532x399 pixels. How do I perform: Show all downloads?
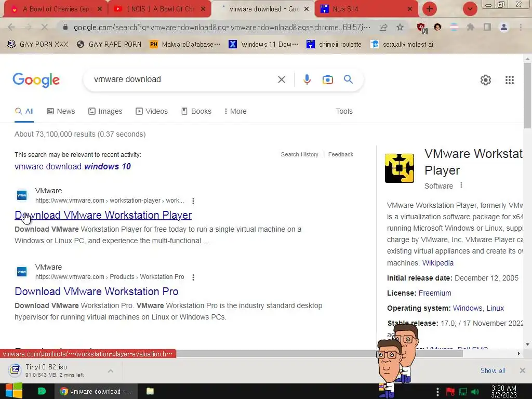pos(493,370)
